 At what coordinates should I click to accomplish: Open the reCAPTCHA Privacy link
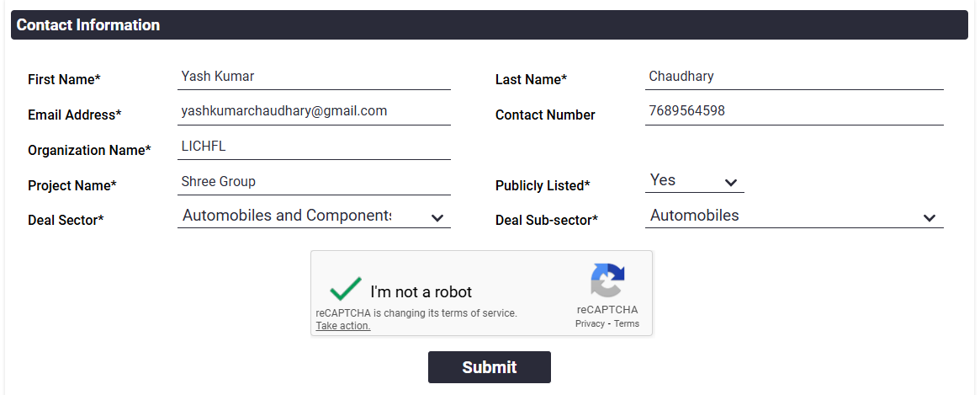(x=590, y=324)
